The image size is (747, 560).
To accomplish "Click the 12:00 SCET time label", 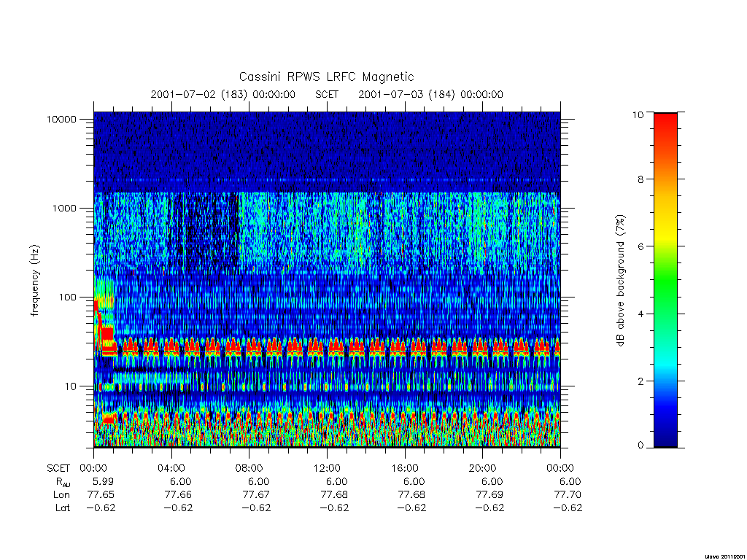I will 327,468.
